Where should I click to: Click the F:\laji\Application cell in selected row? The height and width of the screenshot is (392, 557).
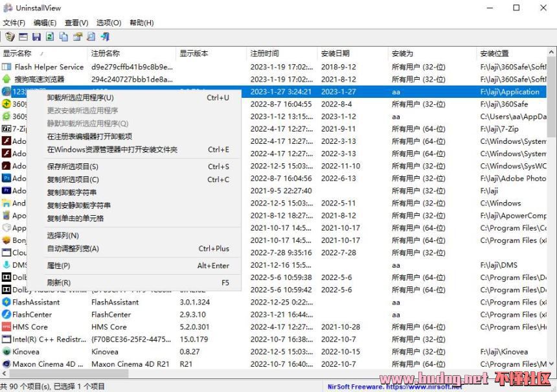tap(510, 92)
